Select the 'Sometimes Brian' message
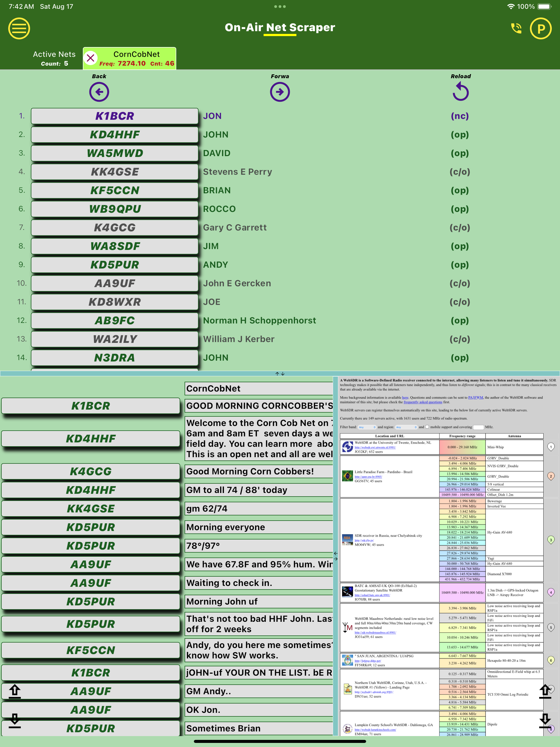The width and height of the screenshot is (560, 747). click(x=259, y=728)
